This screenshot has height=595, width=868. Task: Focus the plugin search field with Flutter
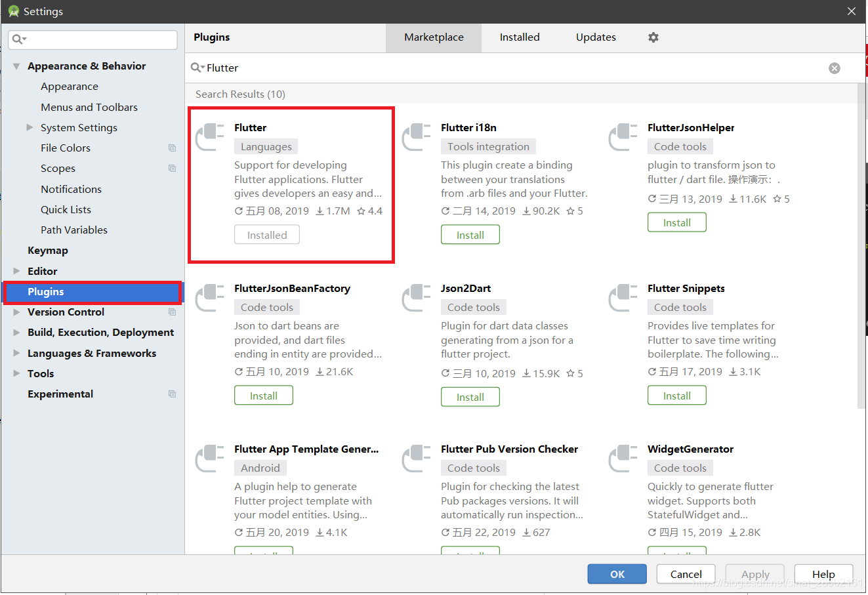click(515, 68)
